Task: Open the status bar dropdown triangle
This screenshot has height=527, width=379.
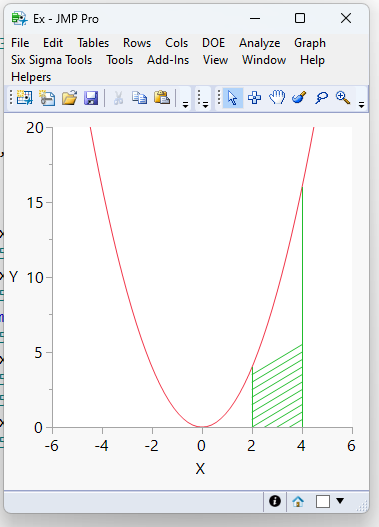Action: click(340, 501)
